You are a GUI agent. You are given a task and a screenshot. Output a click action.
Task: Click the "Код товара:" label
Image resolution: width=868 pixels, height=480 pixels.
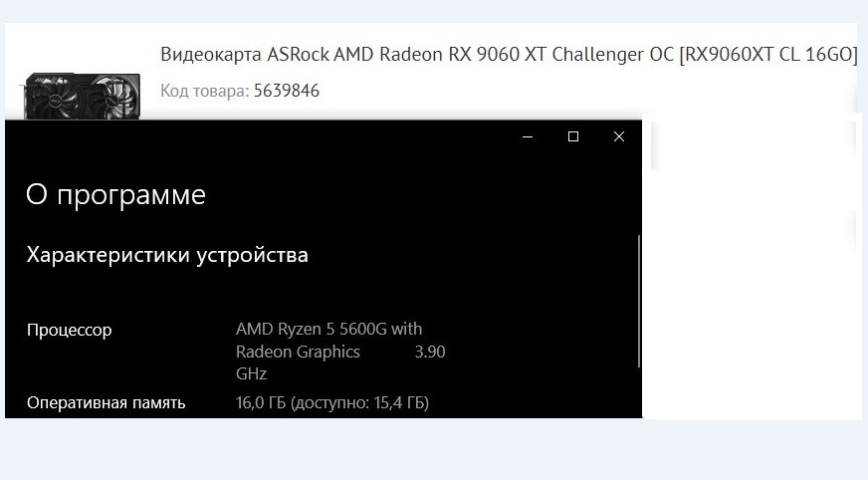point(204,91)
